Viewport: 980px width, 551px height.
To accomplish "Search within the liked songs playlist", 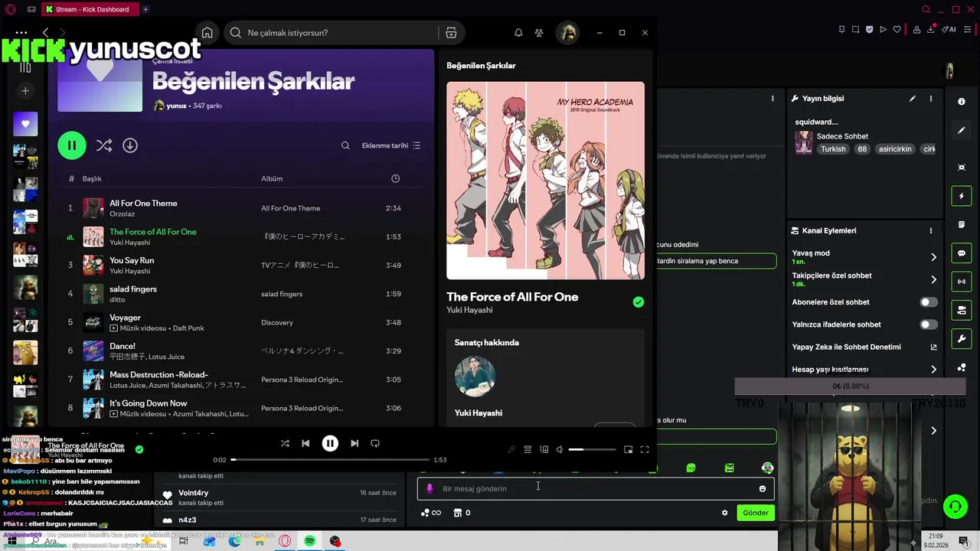I will pos(345,145).
